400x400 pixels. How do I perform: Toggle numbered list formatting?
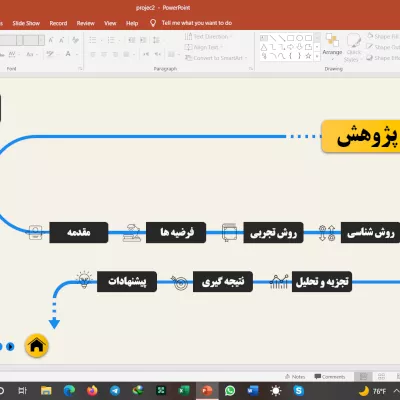click(111, 40)
